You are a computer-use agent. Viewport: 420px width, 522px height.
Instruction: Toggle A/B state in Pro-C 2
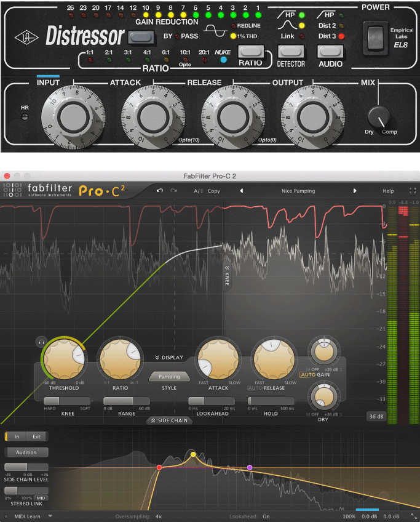tap(198, 191)
